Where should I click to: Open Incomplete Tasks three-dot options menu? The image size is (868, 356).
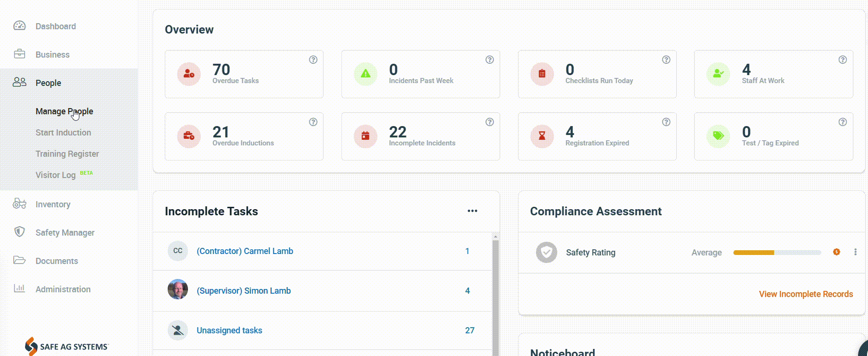(x=472, y=211)
